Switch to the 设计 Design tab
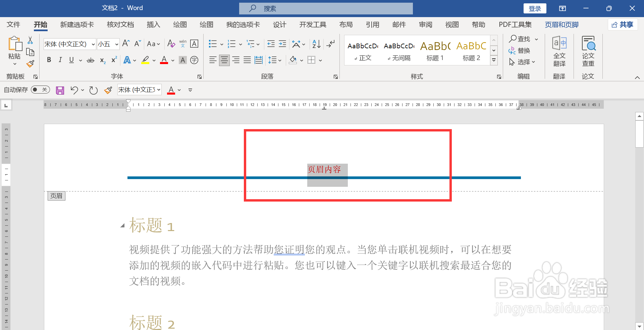 (x=279, y=24)
